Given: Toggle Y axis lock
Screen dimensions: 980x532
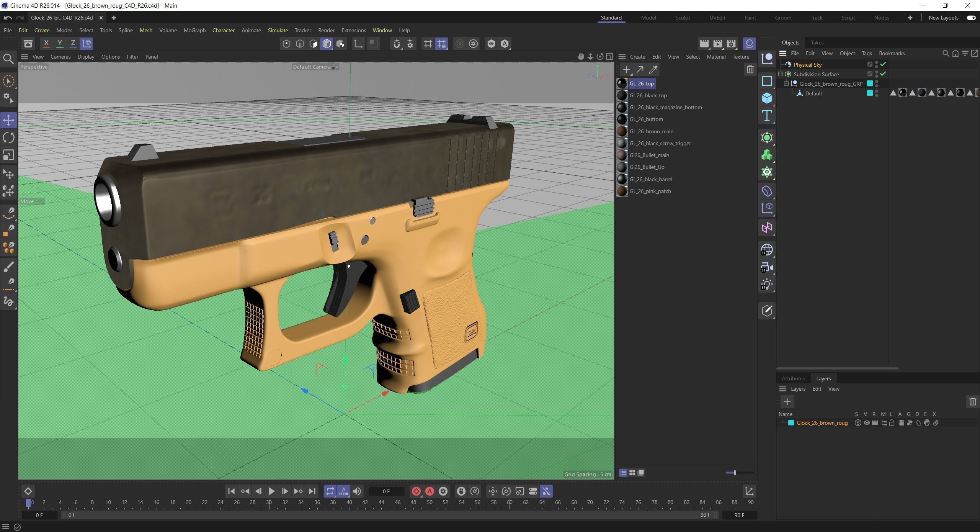Looking at the screenshot, I should click(x=60, y=43).
